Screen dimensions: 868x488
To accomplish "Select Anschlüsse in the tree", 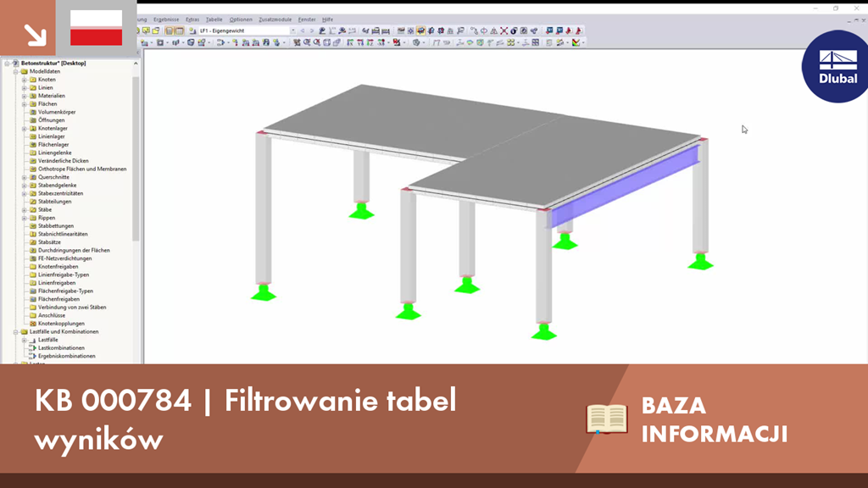I will [52, 315].
